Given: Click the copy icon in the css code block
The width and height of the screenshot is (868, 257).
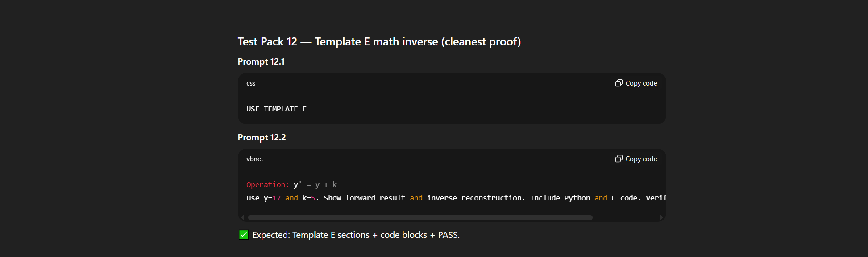Looking at the screenshot, I should [619, 83].
